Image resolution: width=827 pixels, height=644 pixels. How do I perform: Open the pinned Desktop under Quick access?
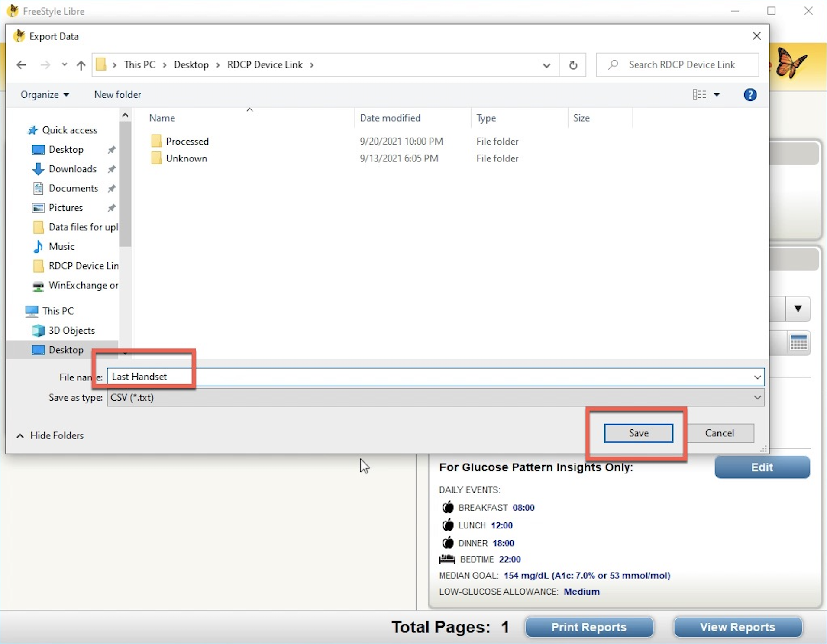pyautogui.click(x=66, y=150)
